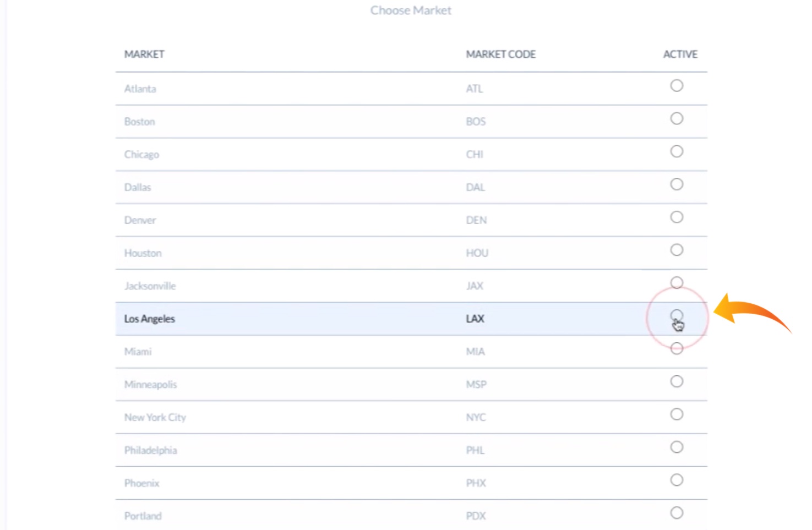This screenshot has width=812, height=530.
Task: Choose the Miami market radio button
Action: 677,349
